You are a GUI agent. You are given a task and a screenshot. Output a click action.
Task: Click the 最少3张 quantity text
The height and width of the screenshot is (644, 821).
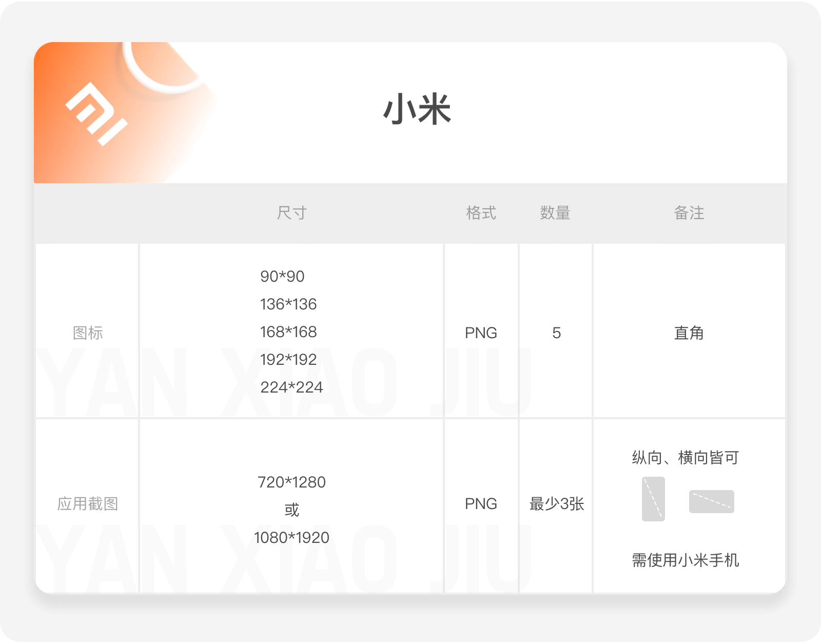(x=557, y=504)
